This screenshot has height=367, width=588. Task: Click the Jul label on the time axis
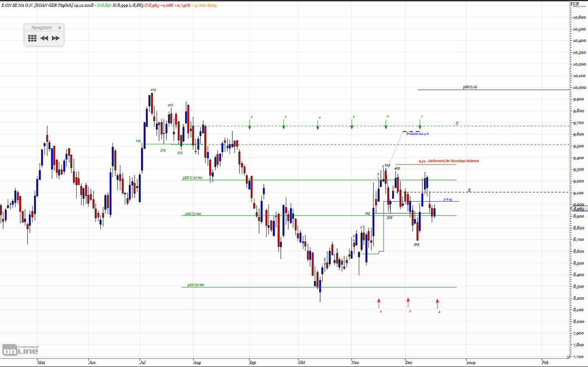[142, 363]
